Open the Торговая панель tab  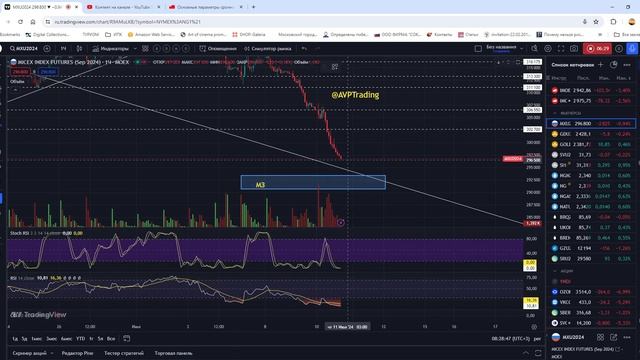[x=173, y=353]
